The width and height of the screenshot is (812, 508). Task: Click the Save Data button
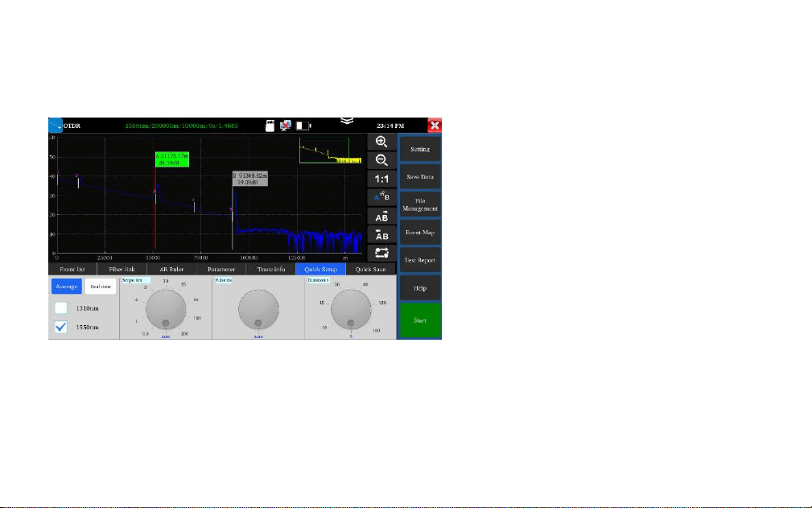point(420,176)
